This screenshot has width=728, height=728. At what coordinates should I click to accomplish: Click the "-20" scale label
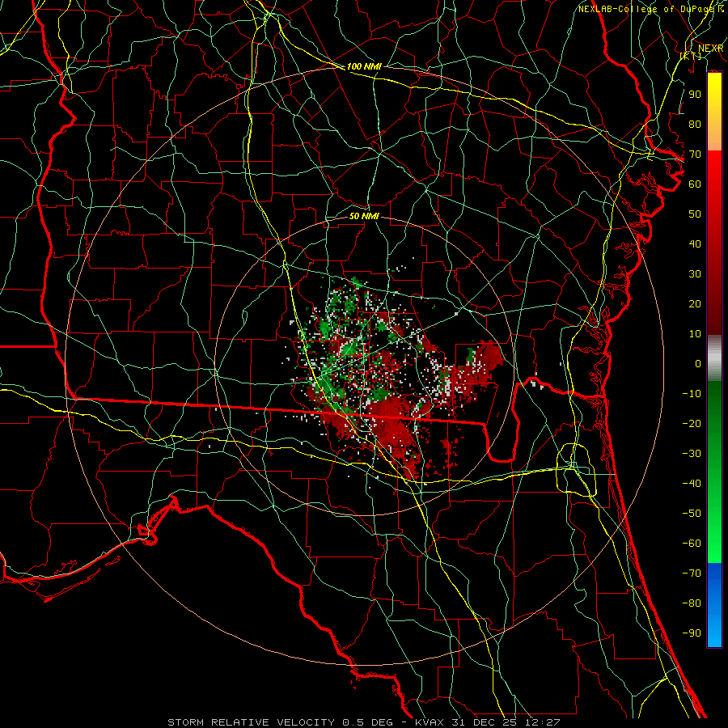[692, 423]
